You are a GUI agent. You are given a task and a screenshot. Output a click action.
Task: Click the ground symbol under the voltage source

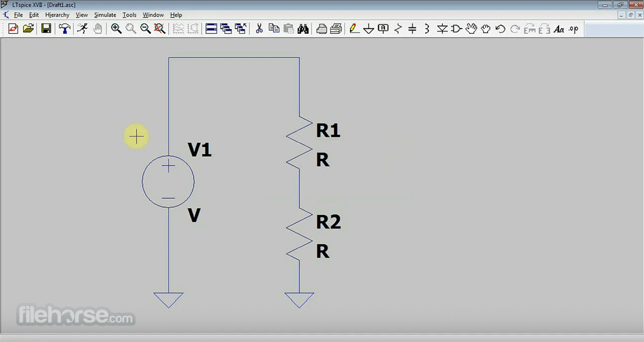coord(169,300)
